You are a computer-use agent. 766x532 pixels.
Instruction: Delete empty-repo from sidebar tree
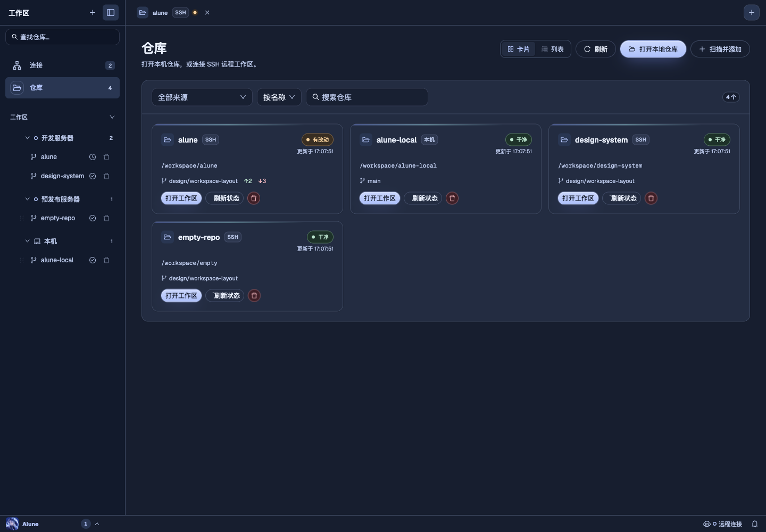pos(106,218)
